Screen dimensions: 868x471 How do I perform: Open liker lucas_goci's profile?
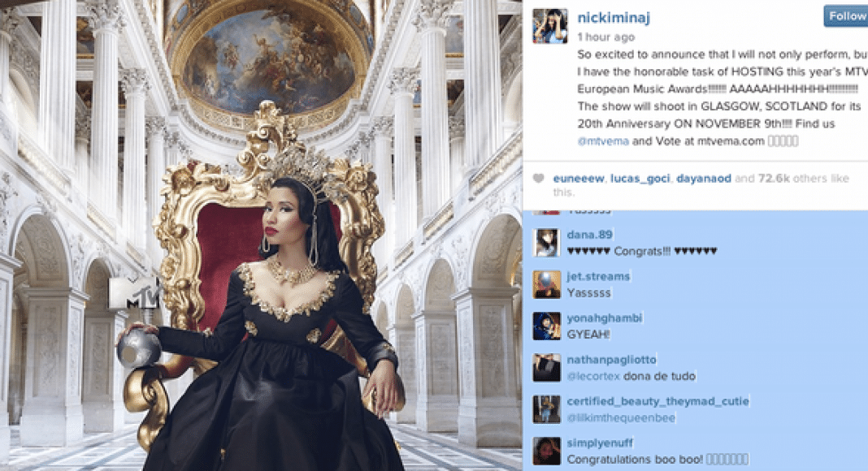click(640, 178)
